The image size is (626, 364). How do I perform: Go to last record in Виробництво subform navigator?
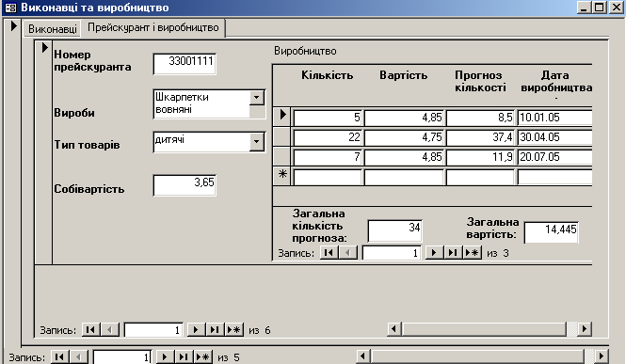click(453, 253)
